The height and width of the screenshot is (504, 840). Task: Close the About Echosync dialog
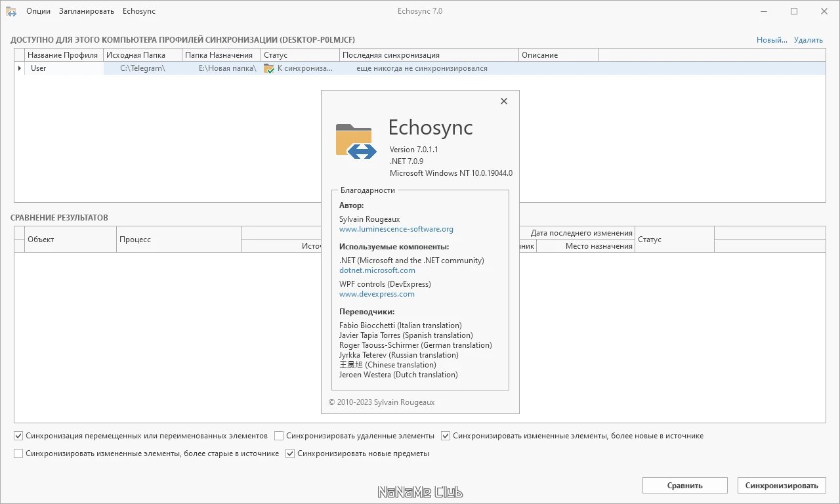[x=504, y=101]
